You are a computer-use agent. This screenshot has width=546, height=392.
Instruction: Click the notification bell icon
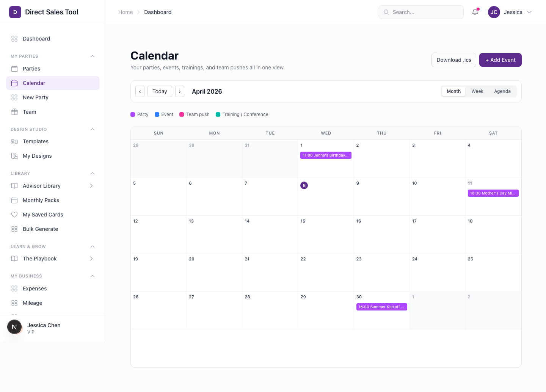coord(475,12)
